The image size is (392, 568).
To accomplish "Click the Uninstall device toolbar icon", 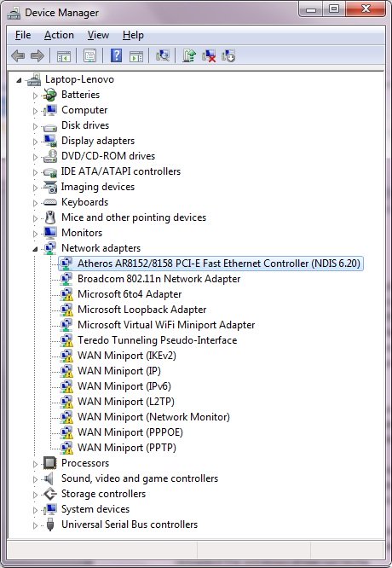I will pos(209,55).
